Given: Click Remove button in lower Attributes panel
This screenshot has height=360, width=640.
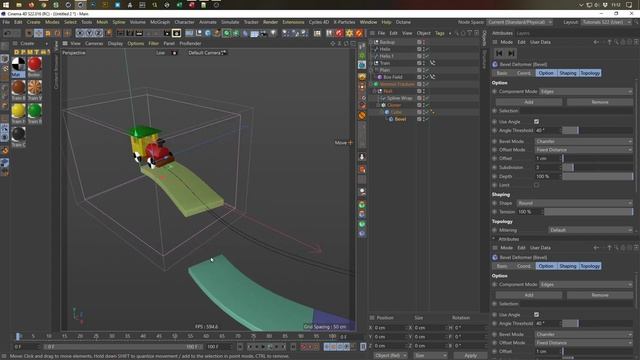Looking at the screenshot, I should point(600,295).
